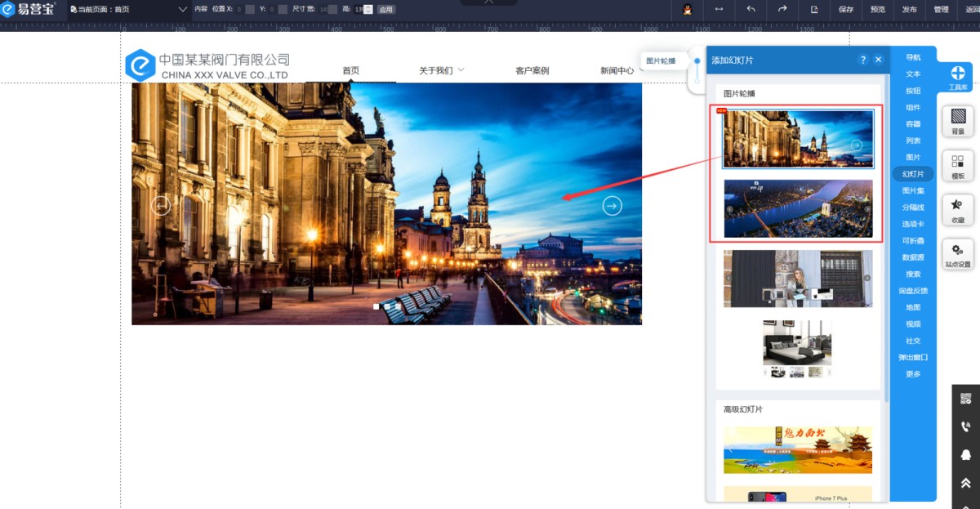
Task: Expand the current page dropdown
Action: click(183, 9)
